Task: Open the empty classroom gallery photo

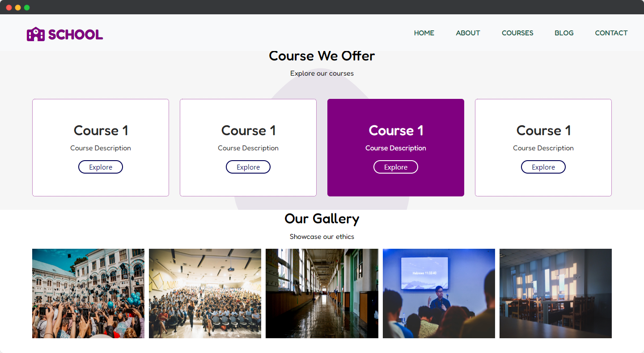Action: 555,293
